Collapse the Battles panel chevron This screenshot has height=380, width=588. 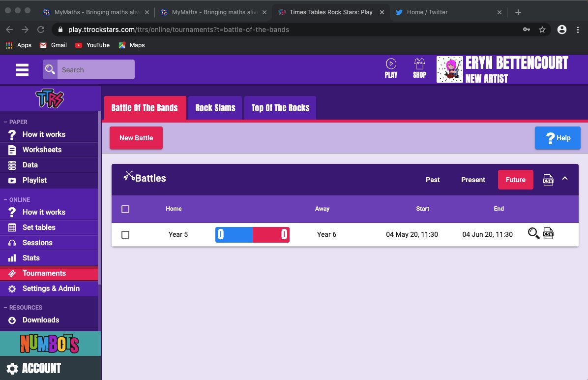point(565,179)
